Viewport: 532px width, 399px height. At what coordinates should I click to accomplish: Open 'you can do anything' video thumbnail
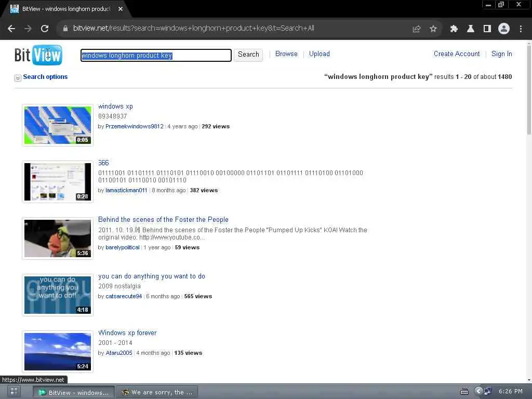pos(58,295)
